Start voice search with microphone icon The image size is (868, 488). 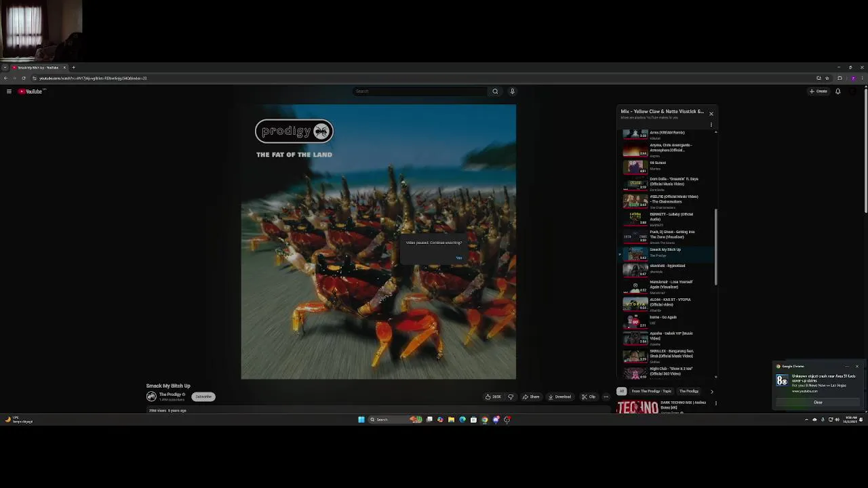(512, 91)
